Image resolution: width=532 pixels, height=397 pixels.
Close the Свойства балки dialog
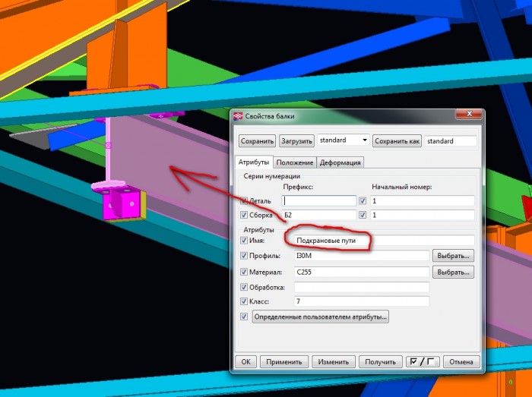coord(469,114)
